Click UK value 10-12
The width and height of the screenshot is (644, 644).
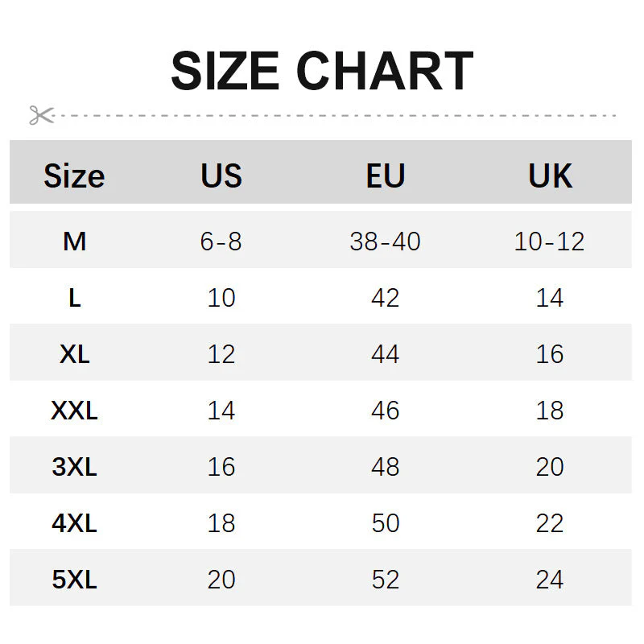pos(550,241)
